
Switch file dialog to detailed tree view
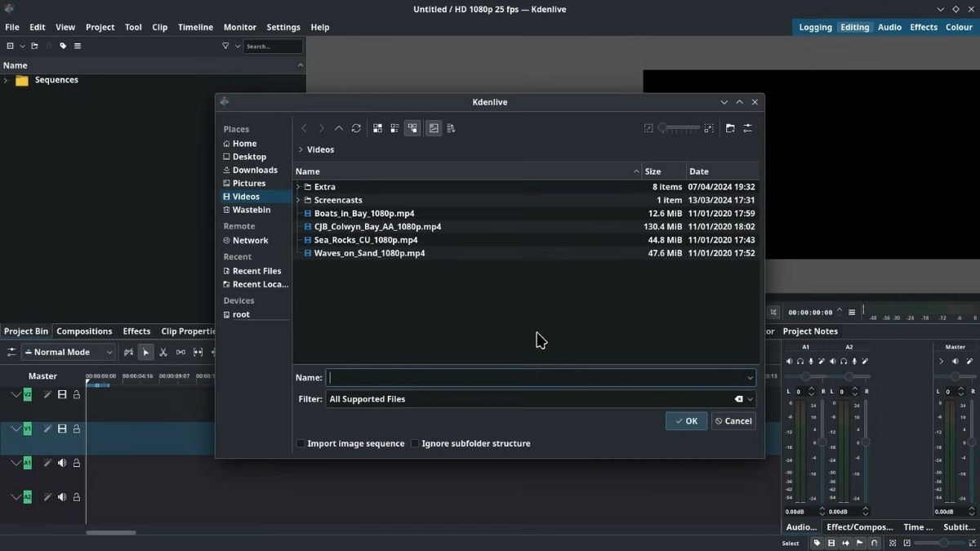(412, 128)
